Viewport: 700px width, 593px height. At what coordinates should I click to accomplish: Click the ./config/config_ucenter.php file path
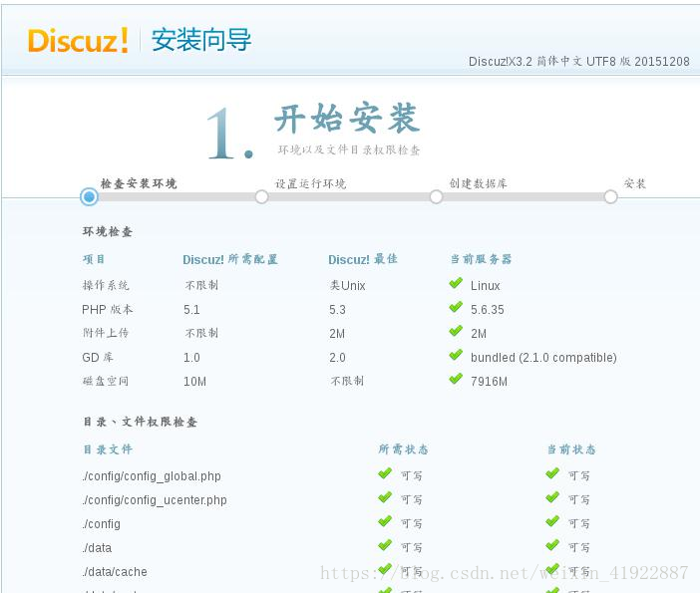(x=155, y=500)
